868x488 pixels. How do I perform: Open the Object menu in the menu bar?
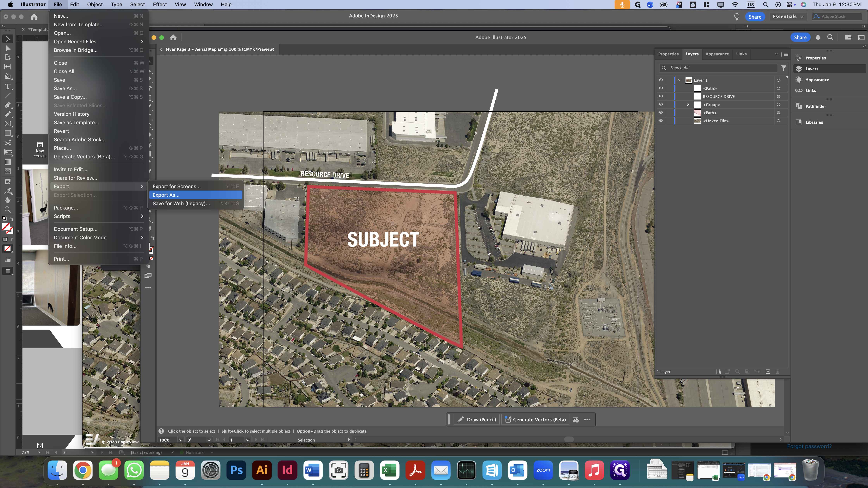coord(95,4)
